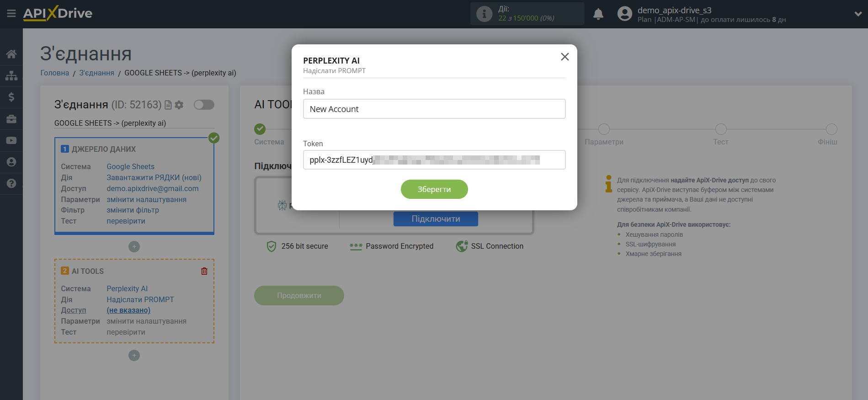
Task: Select the Фініш step marker
Action: tap(831, 129)
